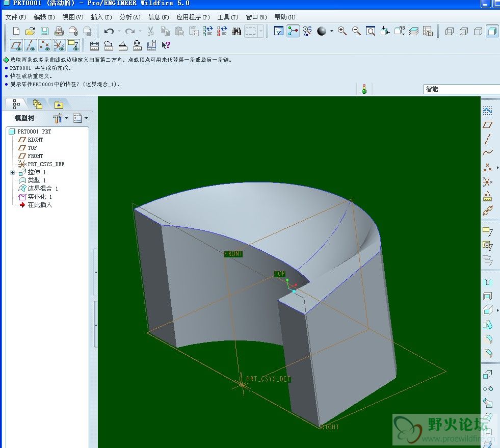Zoom out with the minus magnifier
The height and width of the screenshot is (448, 500).
pos(356,31)
